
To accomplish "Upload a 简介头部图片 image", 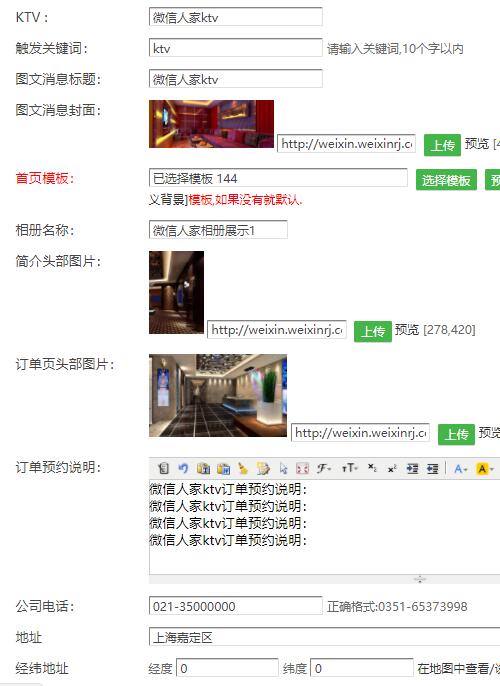I will 373,331.
